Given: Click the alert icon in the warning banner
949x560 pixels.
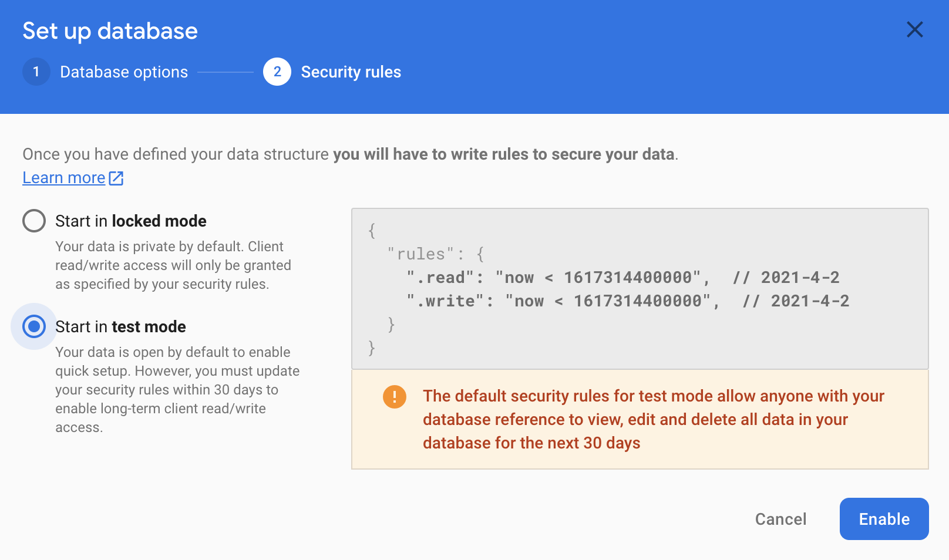Looking at the screenshot, I should coord(395,396).
